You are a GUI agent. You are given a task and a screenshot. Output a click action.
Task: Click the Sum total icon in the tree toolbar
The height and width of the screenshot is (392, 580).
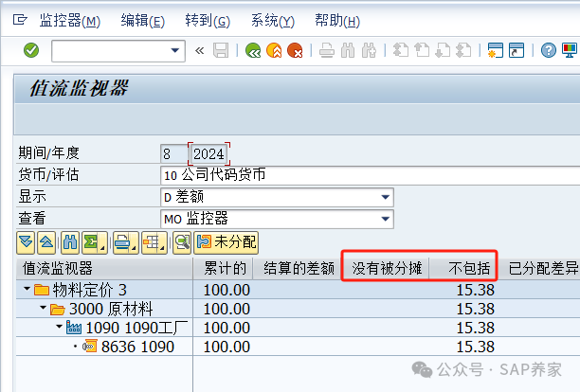tap(95, 242)
